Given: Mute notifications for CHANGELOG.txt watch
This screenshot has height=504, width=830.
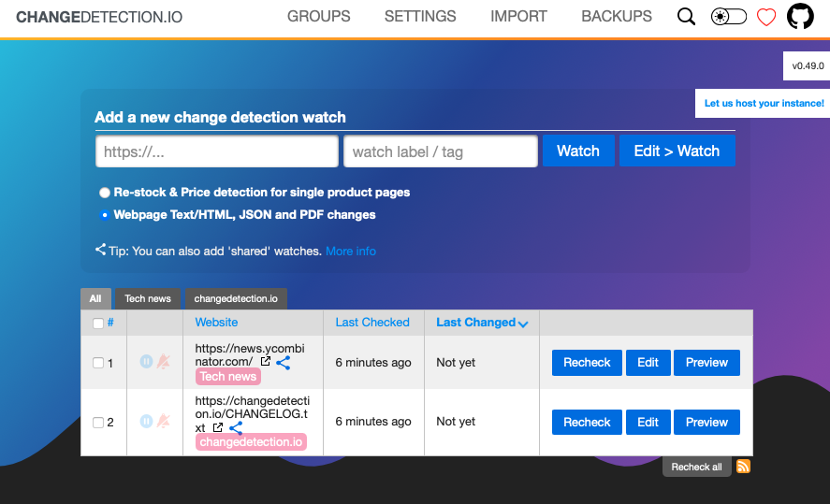Looking at the screenshot, I should pyautogui.click(x=164, y=421).
